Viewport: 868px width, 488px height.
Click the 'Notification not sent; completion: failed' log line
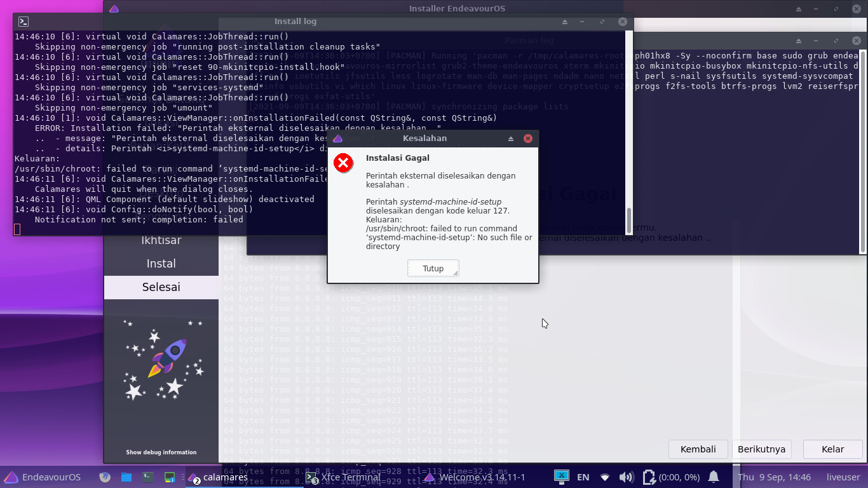tap(139, 220)
